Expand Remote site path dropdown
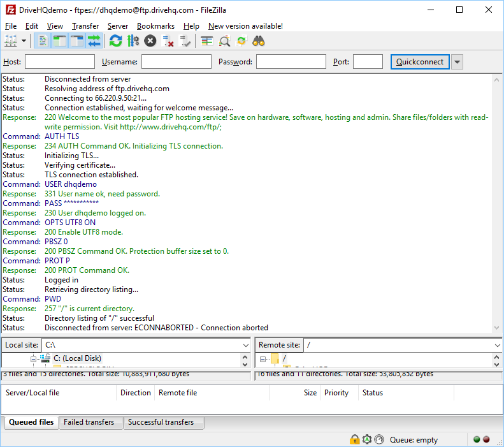 (497, 345)
